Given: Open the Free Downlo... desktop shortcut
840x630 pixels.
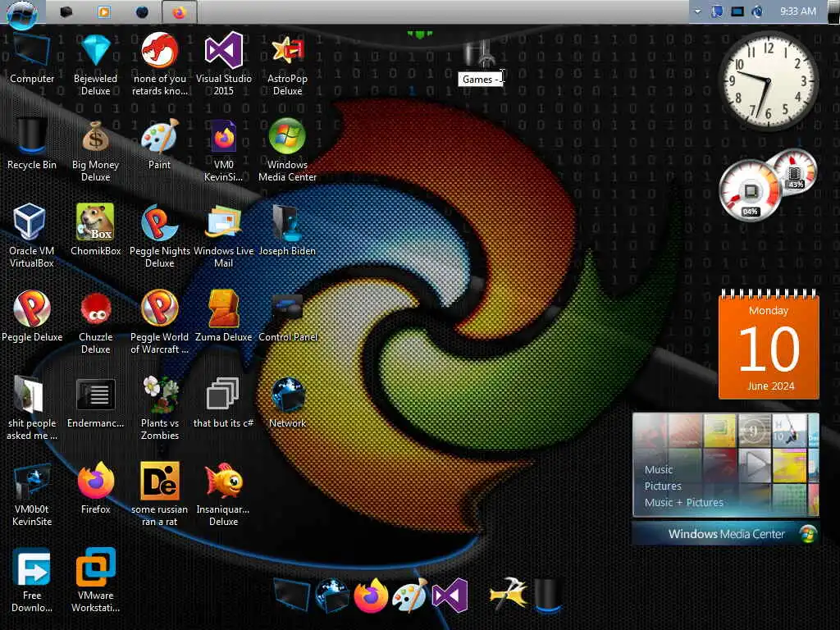Looking at the screenshot, I should (x=32, y=581).
